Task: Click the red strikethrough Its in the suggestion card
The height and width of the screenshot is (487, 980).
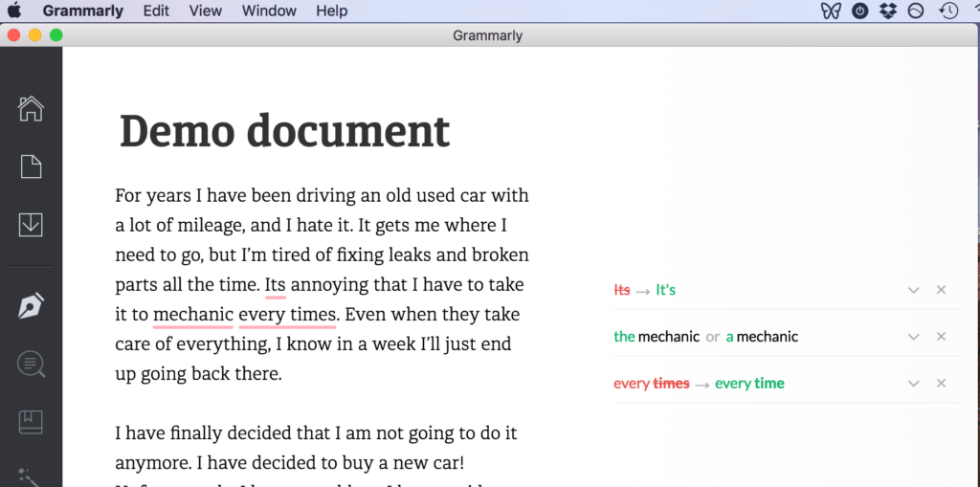Action: (622, 290)
